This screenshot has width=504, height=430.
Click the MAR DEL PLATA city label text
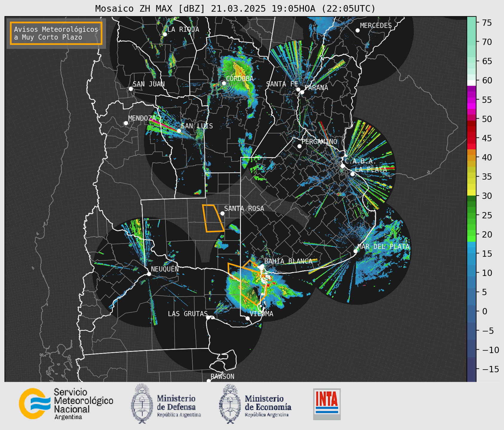pos(384,247)
